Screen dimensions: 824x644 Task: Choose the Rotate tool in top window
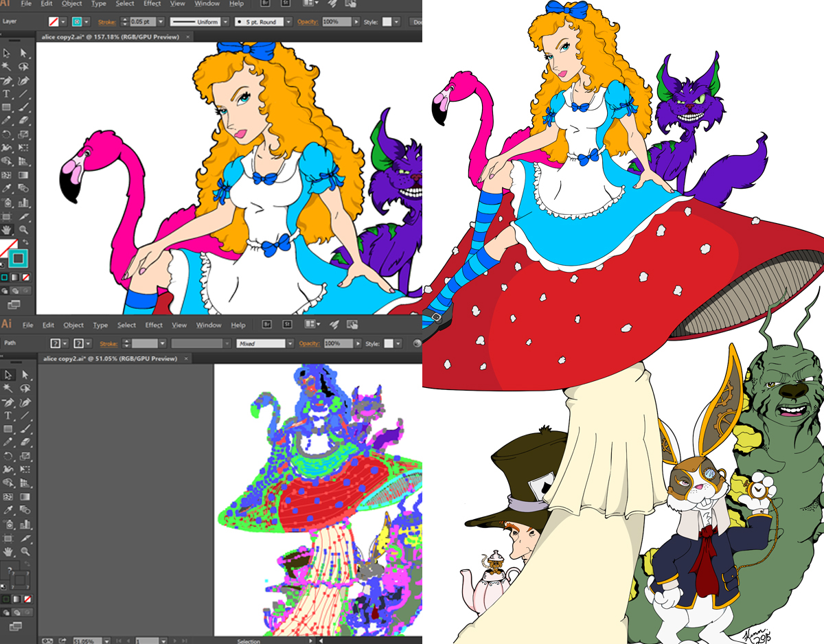click(x=6, y=135)
